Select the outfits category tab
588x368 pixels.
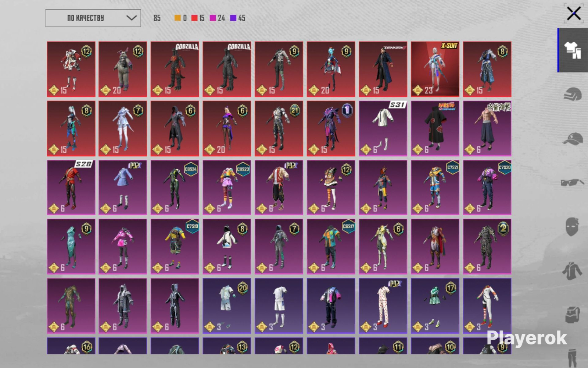pos(573,50)
